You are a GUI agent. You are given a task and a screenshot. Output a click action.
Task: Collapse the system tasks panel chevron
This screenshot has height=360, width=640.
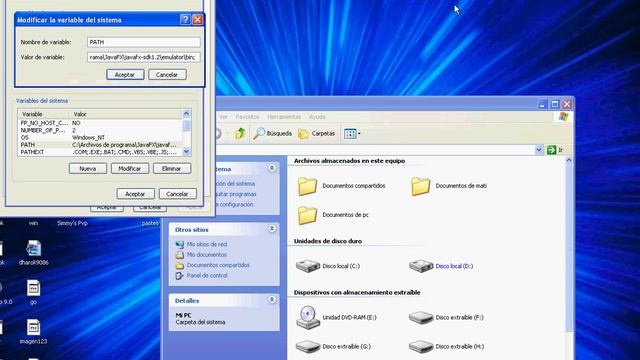point(272,168)
